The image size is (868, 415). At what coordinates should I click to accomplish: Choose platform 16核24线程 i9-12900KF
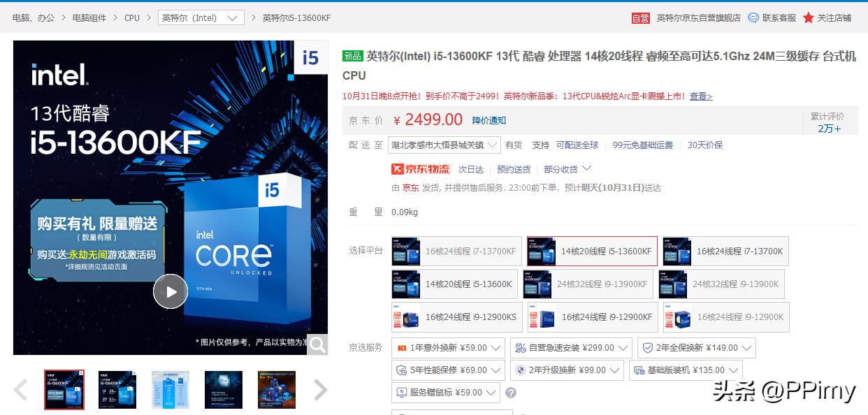tap(593, 317)
